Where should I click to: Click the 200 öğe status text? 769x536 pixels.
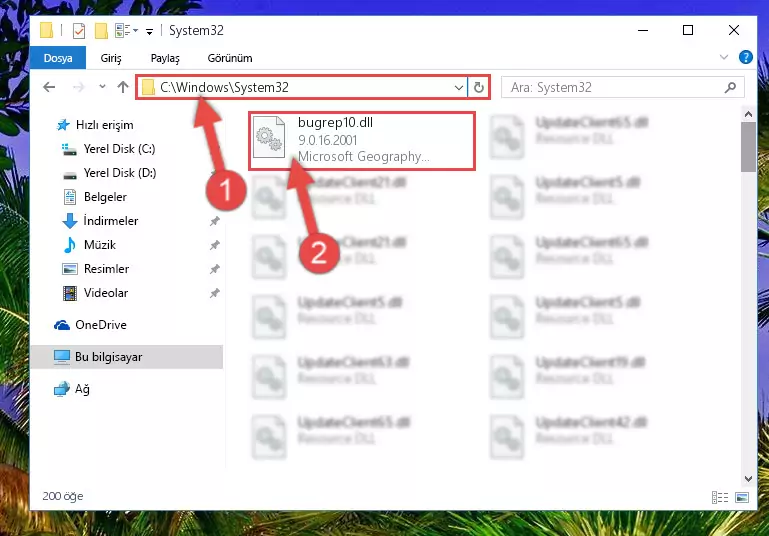(63, 496)
